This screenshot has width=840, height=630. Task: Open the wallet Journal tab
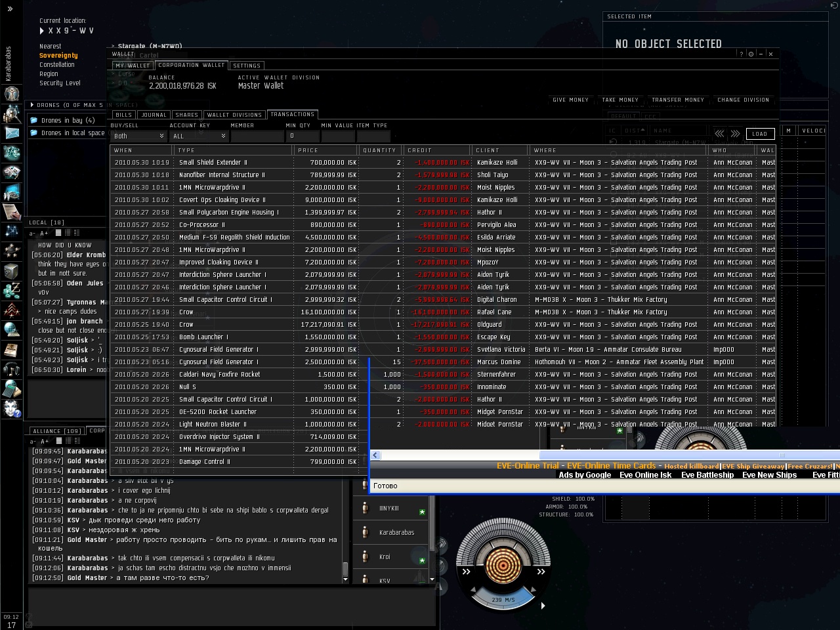point(154,115)
